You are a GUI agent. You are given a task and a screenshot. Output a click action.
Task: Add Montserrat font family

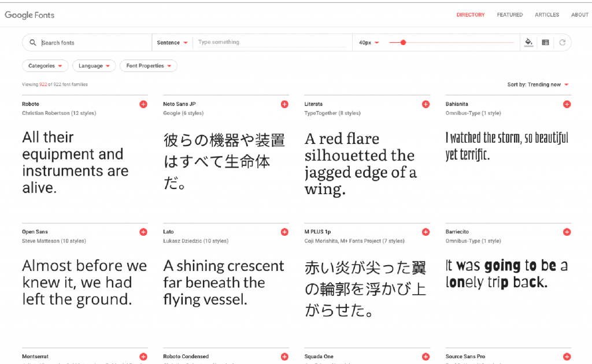tap(143, 356)
